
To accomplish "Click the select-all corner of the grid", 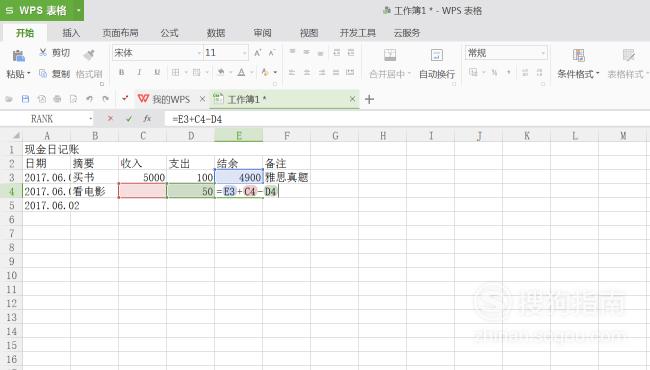I will point(11,135).
